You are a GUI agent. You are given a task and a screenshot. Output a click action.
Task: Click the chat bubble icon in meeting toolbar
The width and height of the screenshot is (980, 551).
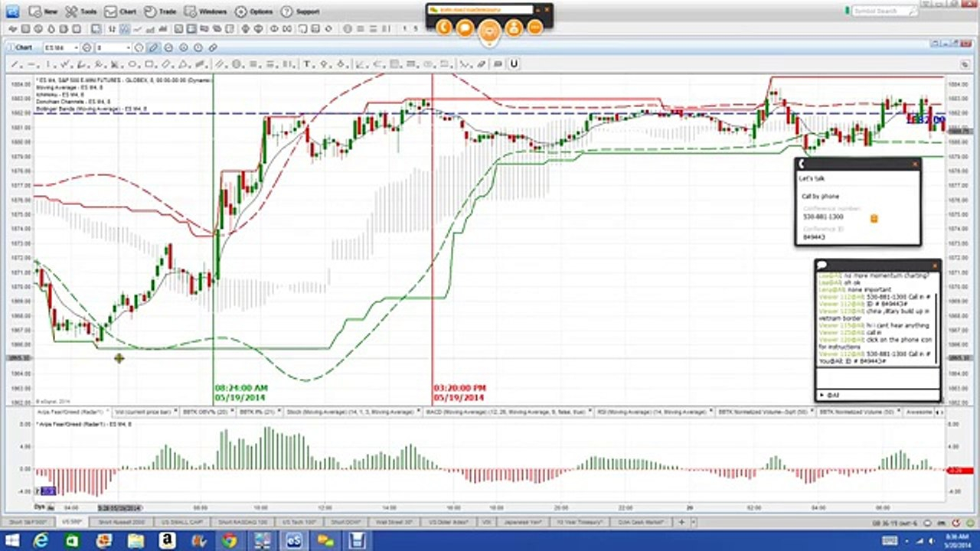465,28
